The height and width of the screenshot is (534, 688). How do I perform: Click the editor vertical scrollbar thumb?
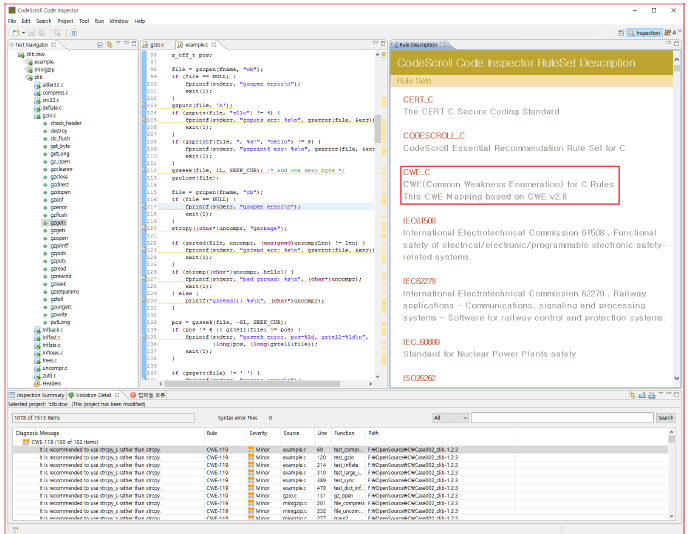377,129
